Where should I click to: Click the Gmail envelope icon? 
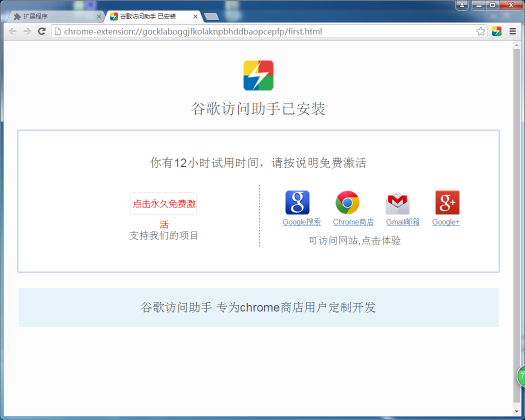pos(397,202)
